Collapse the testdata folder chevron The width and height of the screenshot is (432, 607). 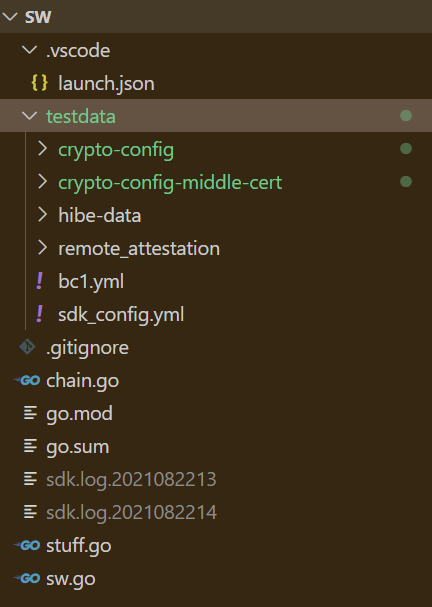pyautogui.click(x=29, y=116)
